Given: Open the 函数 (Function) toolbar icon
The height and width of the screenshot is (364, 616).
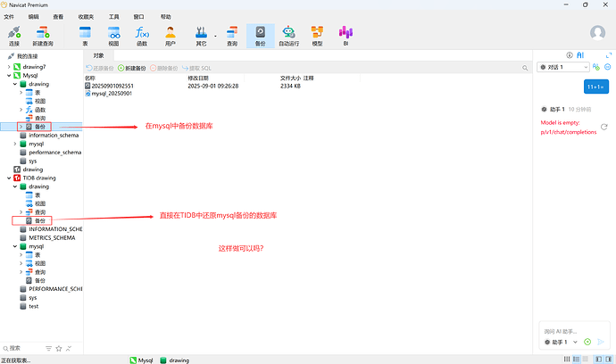Looking at the screenshot, I should pyautogui.click(x=142, y=36).
